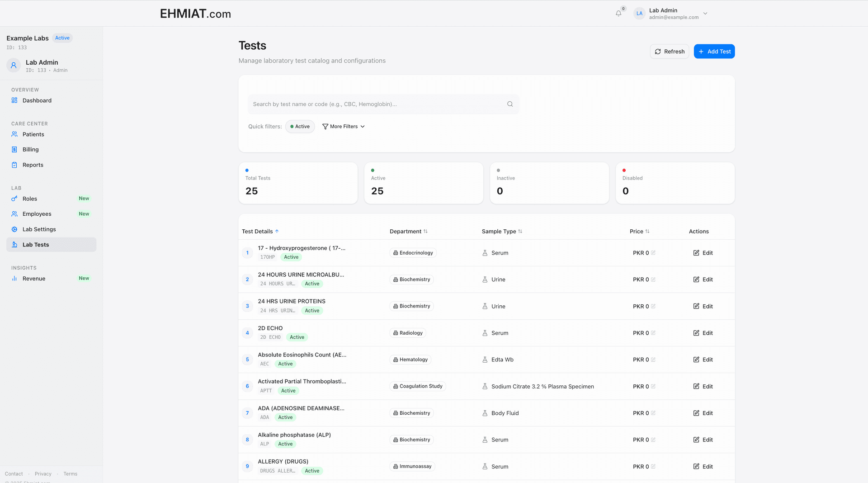Click the Inactive stat card
The width and height of the screenshot is (868, 483).
[549, 183]
